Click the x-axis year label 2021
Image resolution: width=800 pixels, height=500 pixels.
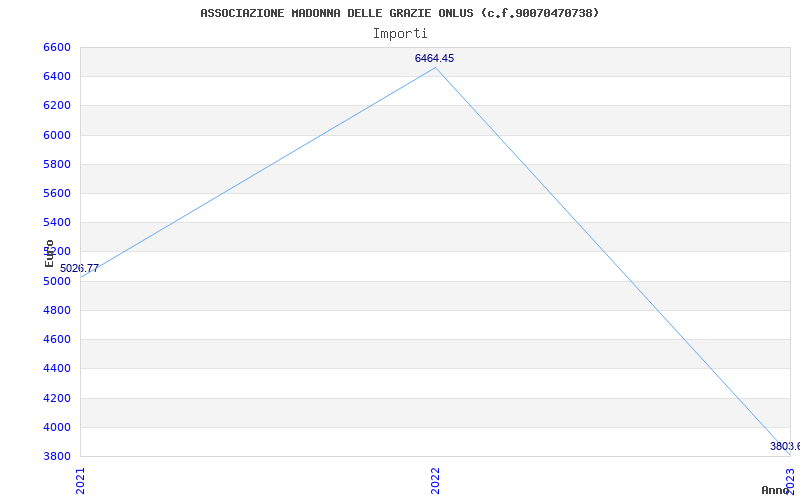80,481
